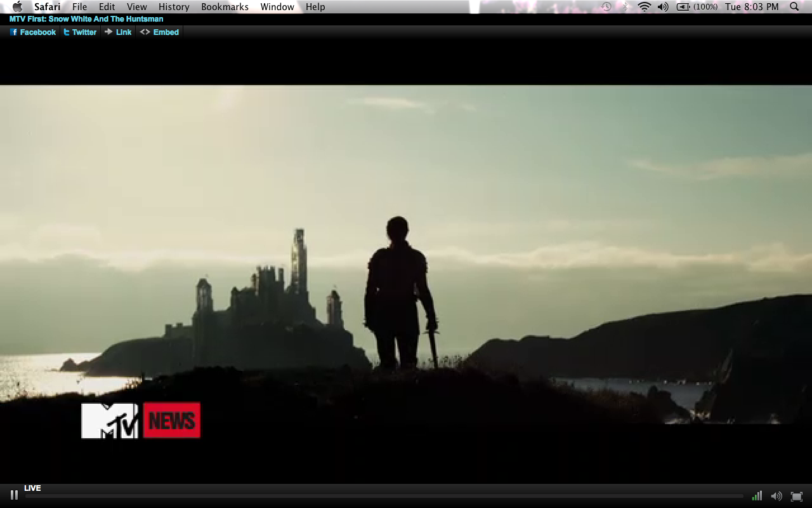This screenshot has width=812, height=508.
Task: Open the Embed code option
Action: point(159,32)
